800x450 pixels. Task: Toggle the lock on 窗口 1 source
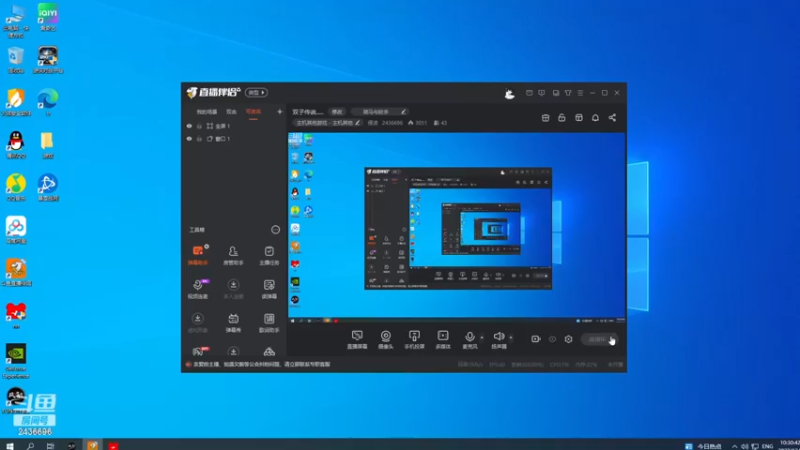click(199, 139)
